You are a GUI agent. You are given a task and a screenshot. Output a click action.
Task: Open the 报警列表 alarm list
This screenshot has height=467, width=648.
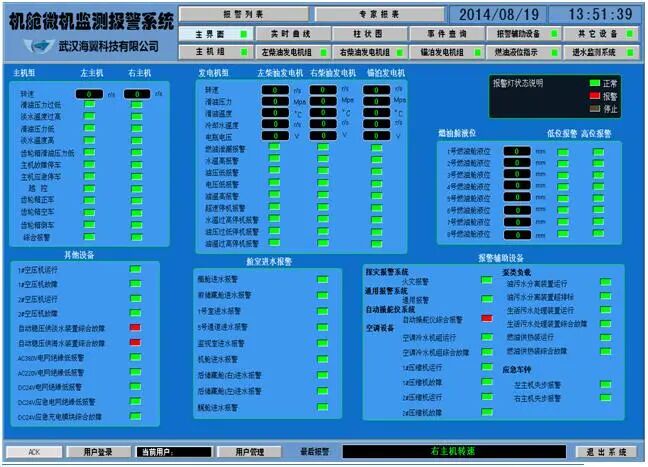tap(243, 14)
